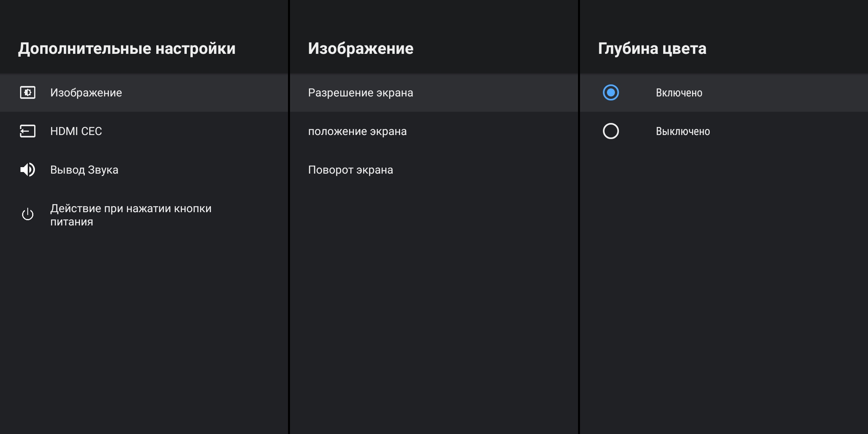Viewport: 868px width, 434px height.
Task: Open Поворот экрана submenu
Action: coord(350,170)
